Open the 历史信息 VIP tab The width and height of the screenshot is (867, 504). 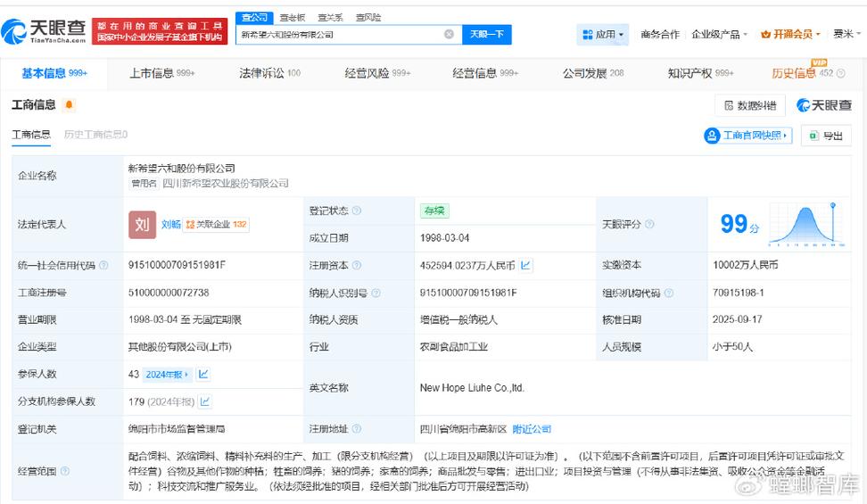point(802,73)
